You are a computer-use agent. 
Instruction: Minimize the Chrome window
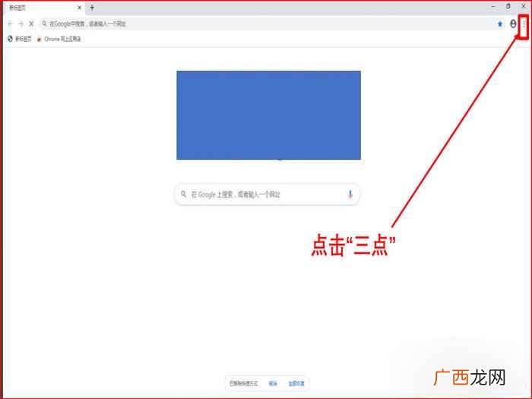pyautogui.click(x=493, y=6)
